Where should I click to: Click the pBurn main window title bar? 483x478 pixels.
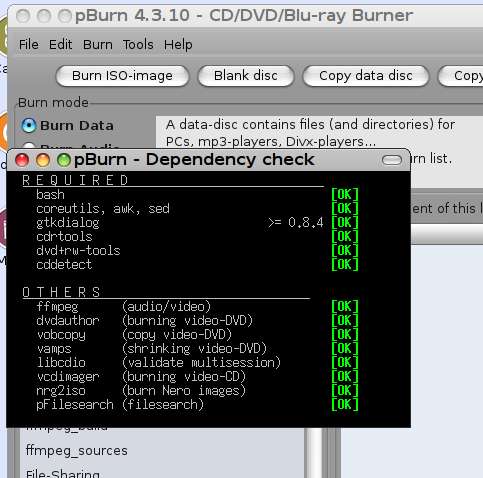[245, 16]
